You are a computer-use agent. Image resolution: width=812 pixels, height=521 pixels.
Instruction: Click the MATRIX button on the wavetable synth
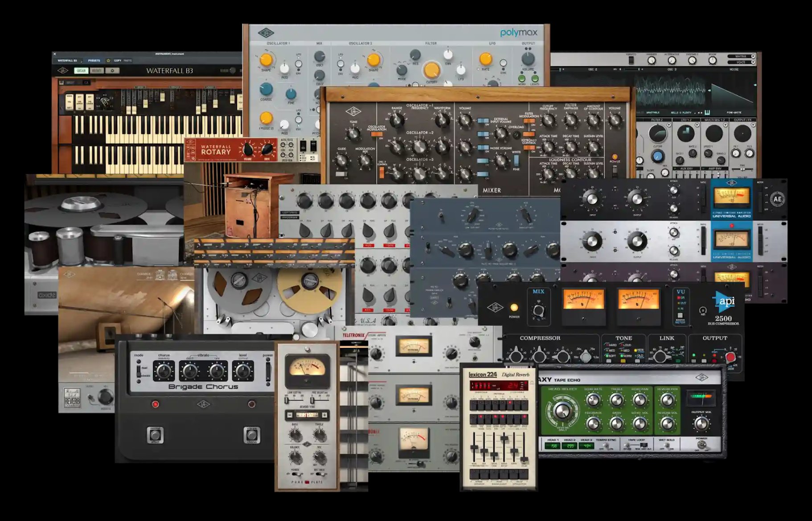click(741, 56)
